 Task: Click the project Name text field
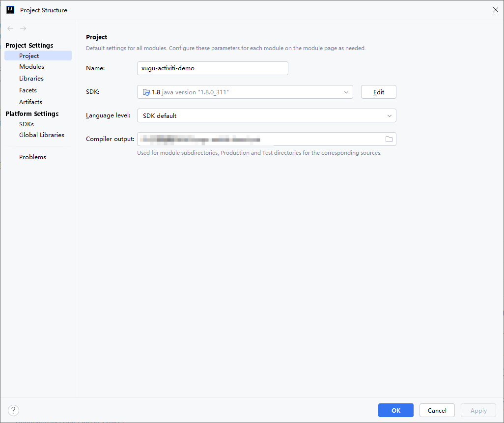[x=212, y=68]
